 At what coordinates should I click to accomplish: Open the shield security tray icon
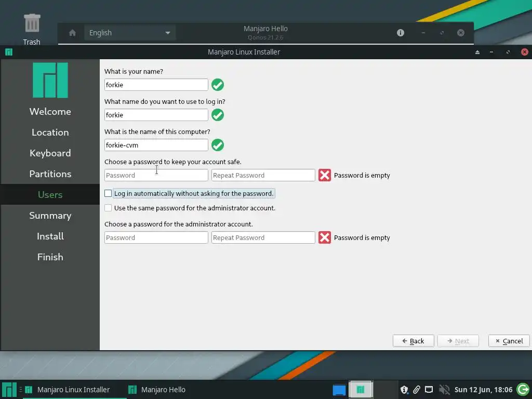point(404,390)
